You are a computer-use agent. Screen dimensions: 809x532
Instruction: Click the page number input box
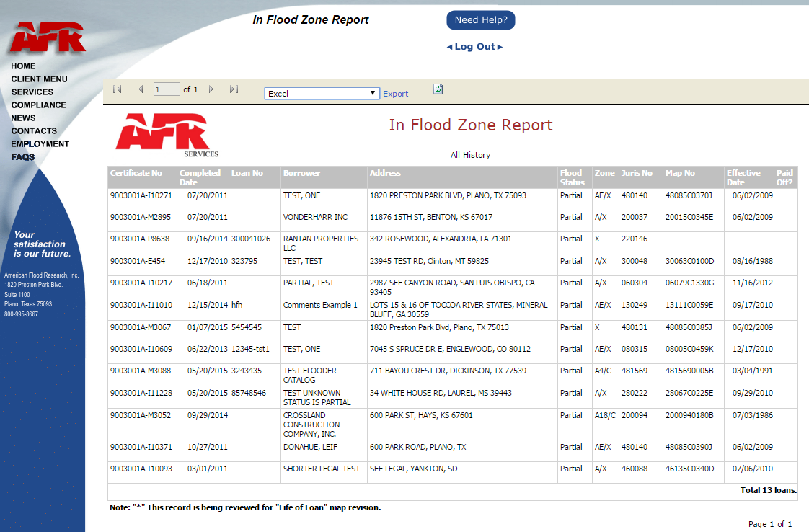pos(166,89)
